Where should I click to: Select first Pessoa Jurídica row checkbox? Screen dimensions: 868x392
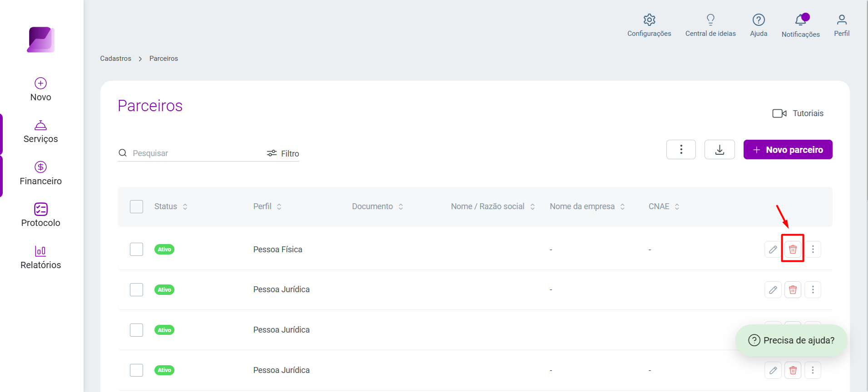(136, 289)
